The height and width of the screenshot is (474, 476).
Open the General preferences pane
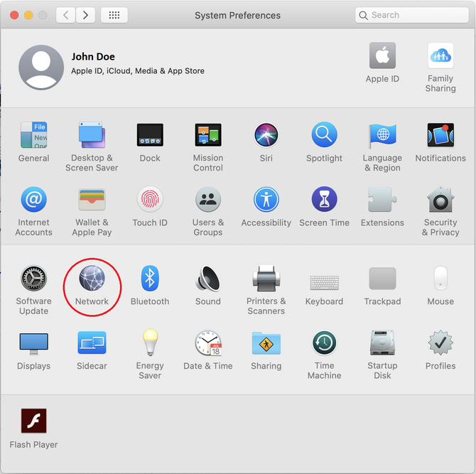33,135
